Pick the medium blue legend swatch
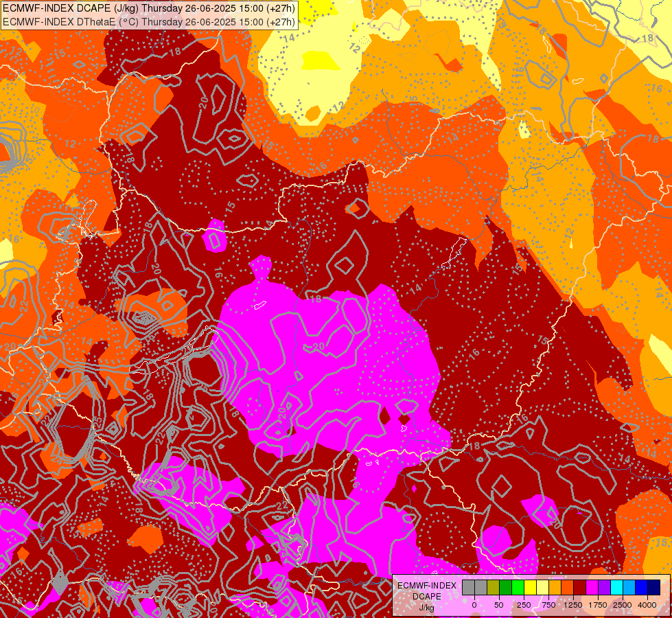The width and height of the screenshot is (672, 618). coord(641,587)
